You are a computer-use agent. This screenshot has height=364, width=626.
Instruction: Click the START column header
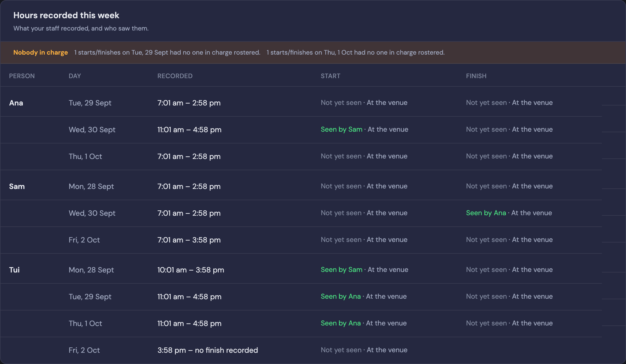point(330,76)
